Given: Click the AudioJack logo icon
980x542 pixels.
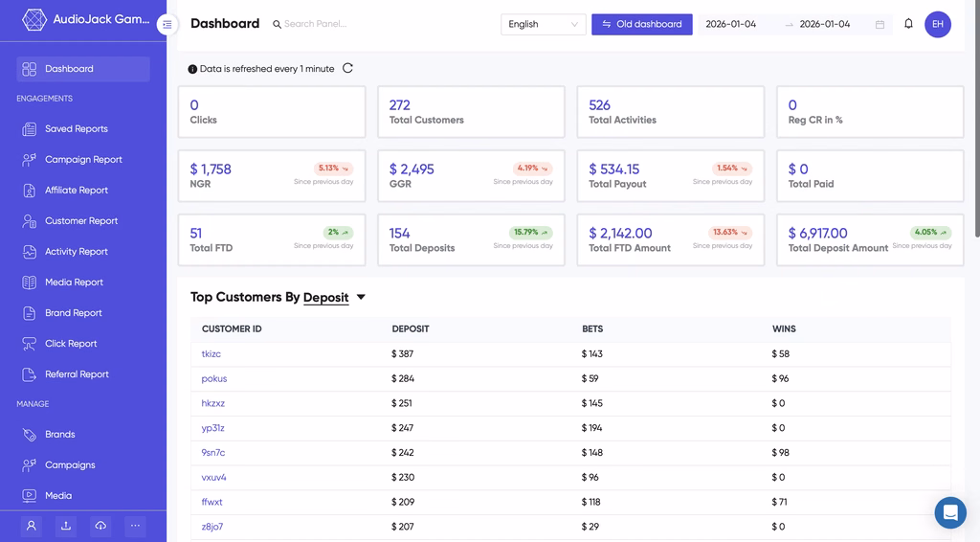Looking at the screenshot, I should point(33,19).
